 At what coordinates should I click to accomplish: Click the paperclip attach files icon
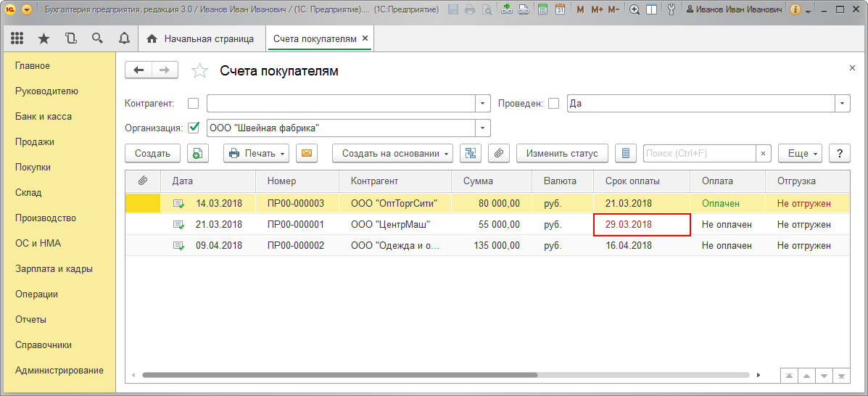coord(498,153)
